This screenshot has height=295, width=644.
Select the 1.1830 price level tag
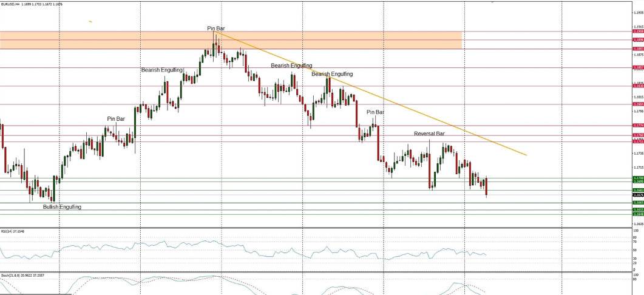coord(638,86)
